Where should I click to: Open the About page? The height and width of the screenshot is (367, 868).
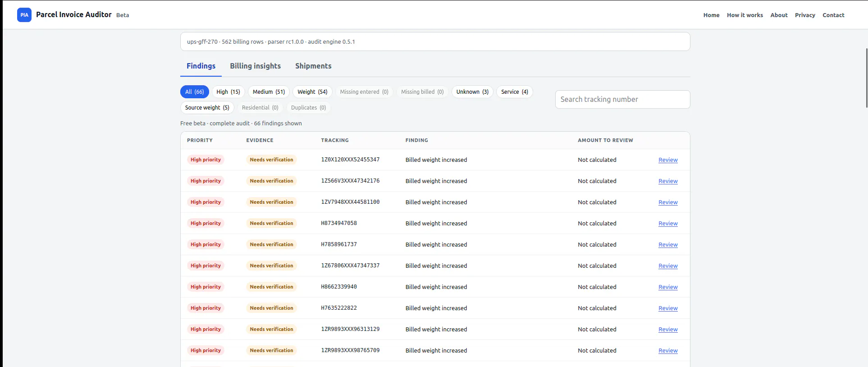(x=779, y=15)
